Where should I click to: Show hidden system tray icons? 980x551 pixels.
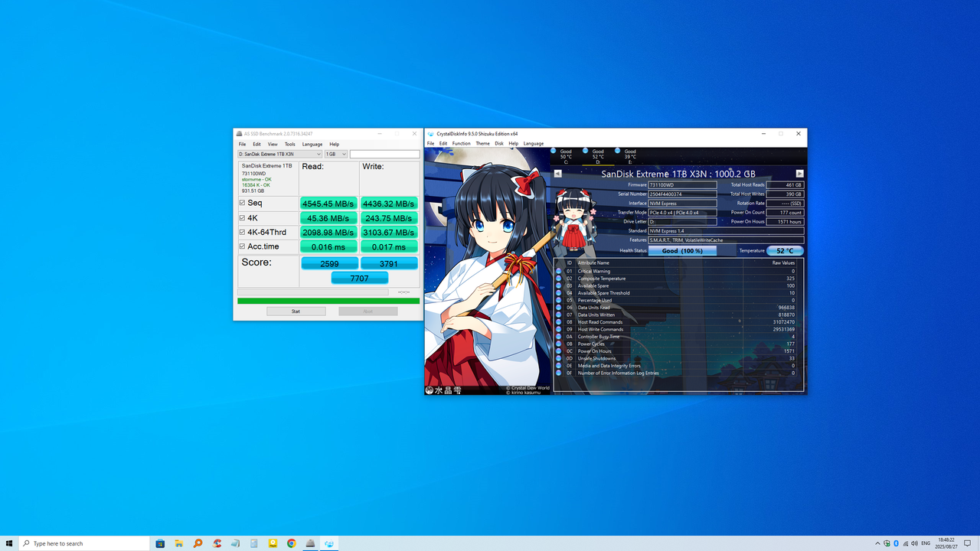(x=877, y=543)
